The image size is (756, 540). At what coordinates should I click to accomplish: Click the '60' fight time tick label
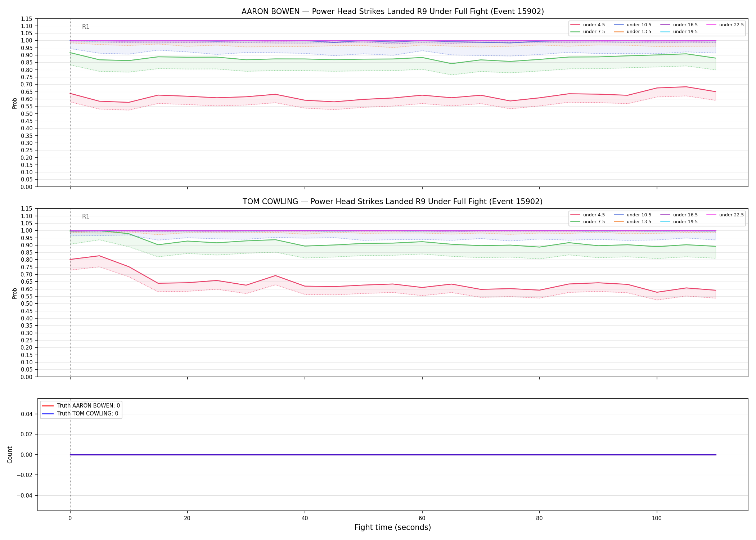422,518
